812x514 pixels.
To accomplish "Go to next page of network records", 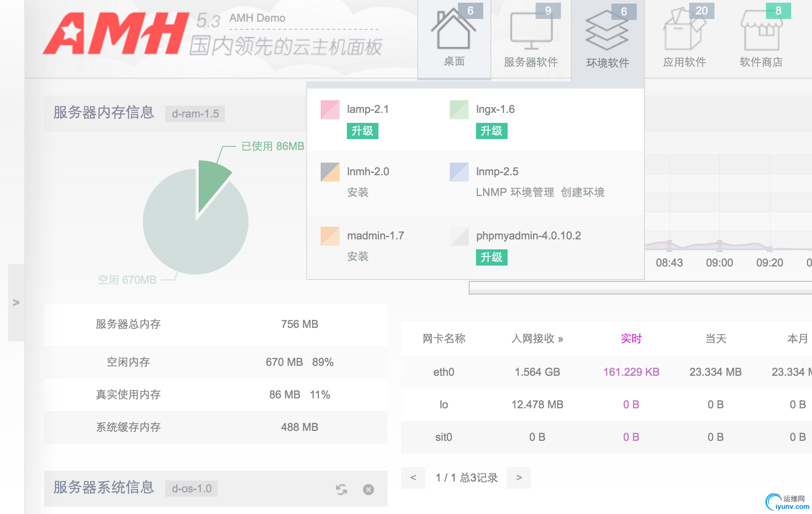I will [519, 478].
